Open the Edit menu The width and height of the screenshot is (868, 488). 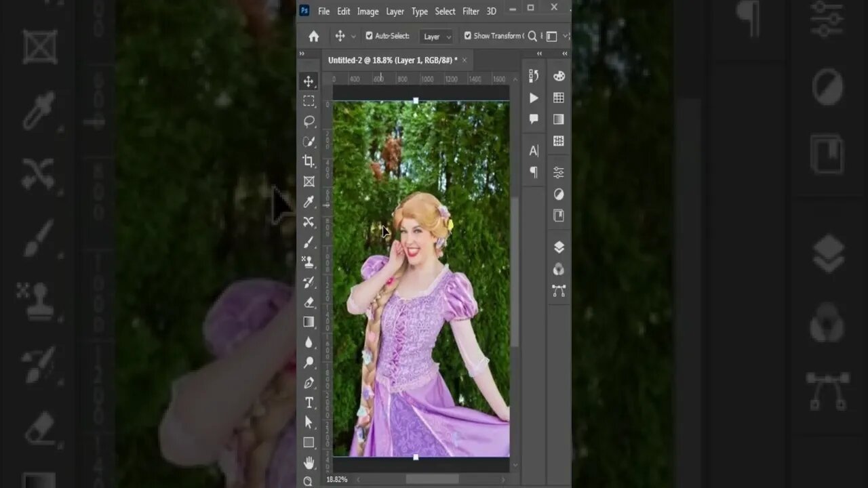344,12
